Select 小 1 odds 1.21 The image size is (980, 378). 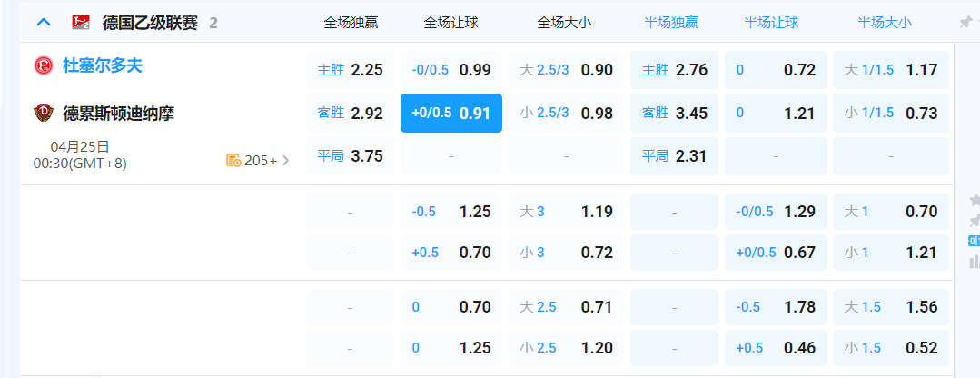point(891,253)
